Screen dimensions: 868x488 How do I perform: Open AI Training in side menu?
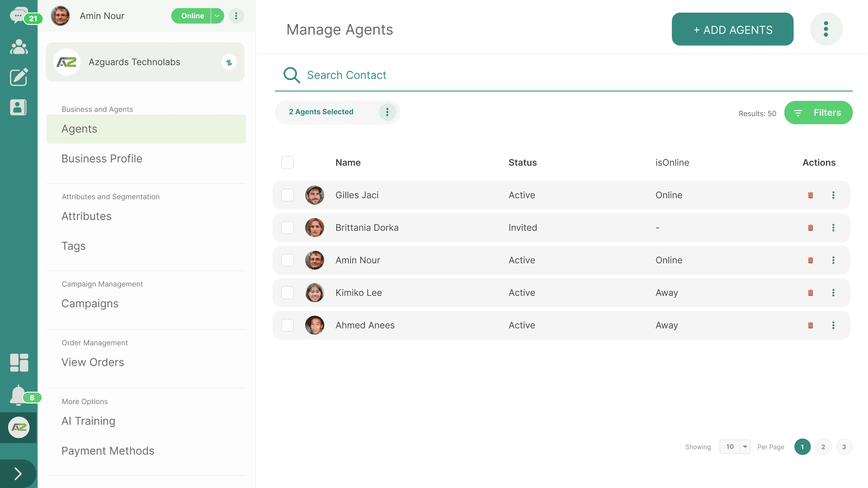88,421
